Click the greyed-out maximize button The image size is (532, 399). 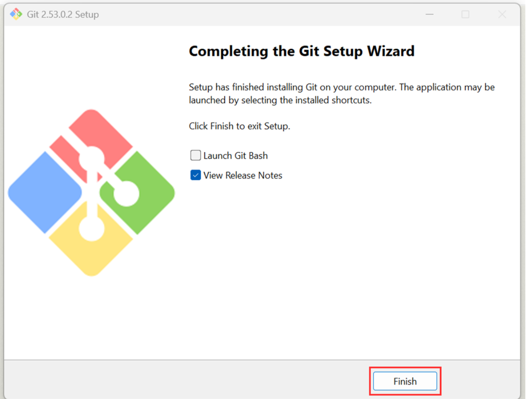point(465,15)
